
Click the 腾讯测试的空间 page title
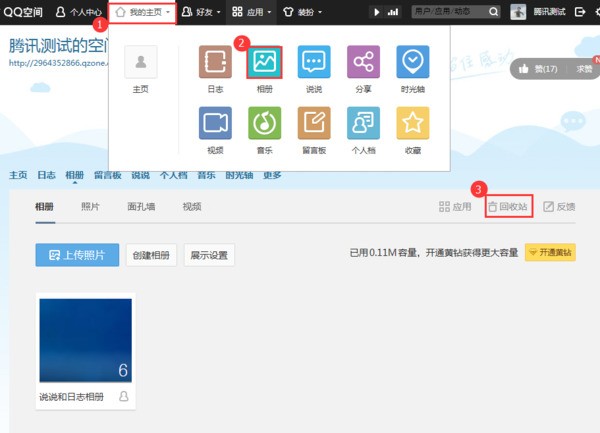pyautogui.click(x=59, y=46)
